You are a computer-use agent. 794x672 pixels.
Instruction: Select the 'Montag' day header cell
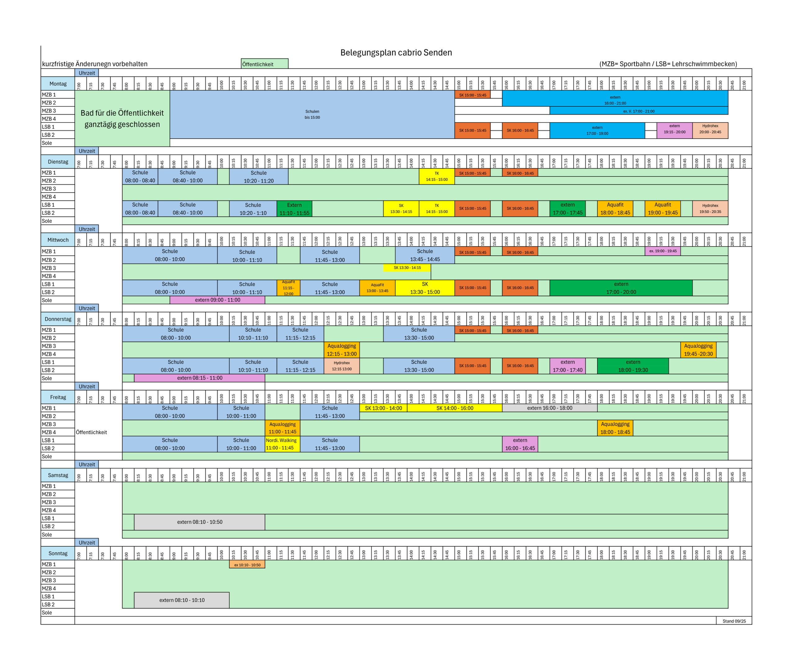58,84
